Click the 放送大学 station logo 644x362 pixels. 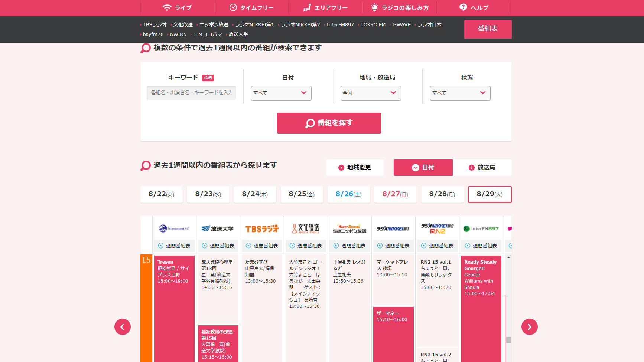[x=218, y=229]
